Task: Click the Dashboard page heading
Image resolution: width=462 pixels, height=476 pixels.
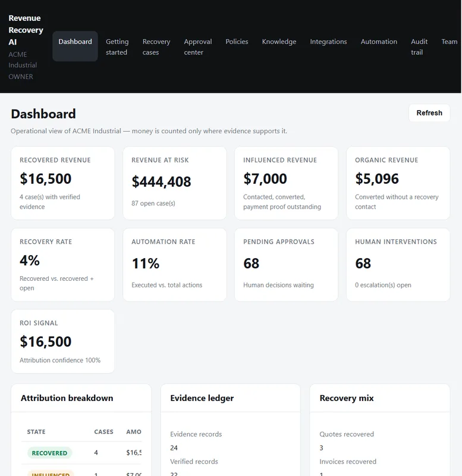Action: (43, 114)
